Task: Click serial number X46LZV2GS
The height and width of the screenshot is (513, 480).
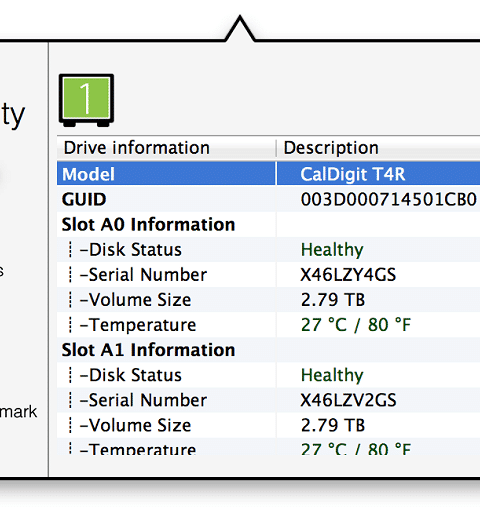Action: pyautogui.click(x=348, y=400)
